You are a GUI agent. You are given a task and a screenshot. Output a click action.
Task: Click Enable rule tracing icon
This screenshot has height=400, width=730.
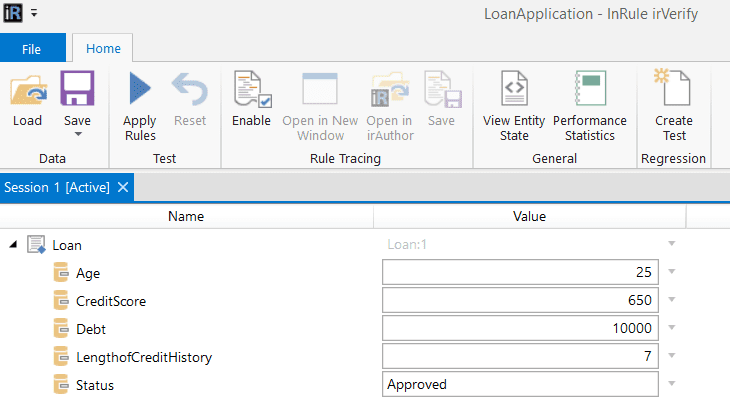(251, 90)
